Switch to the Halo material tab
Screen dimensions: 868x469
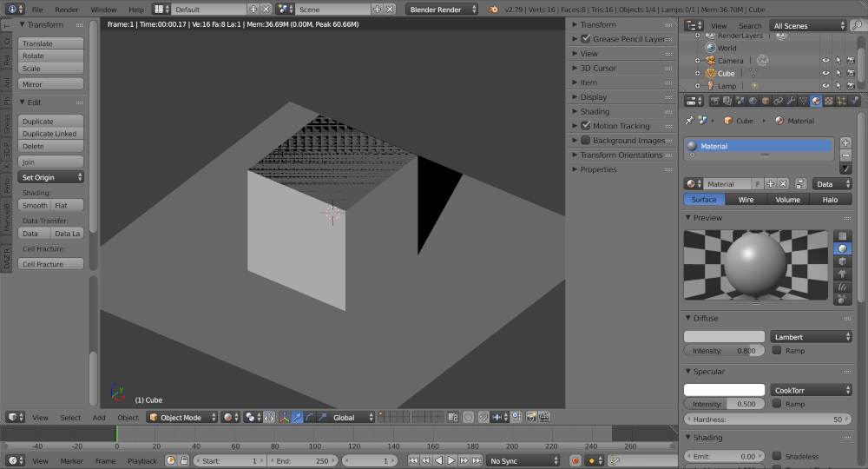(x=830, y=200)
